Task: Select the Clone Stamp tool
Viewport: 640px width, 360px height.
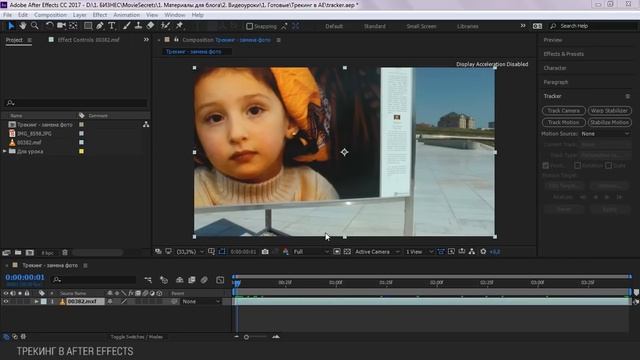Action: click(x=138, y=26)
